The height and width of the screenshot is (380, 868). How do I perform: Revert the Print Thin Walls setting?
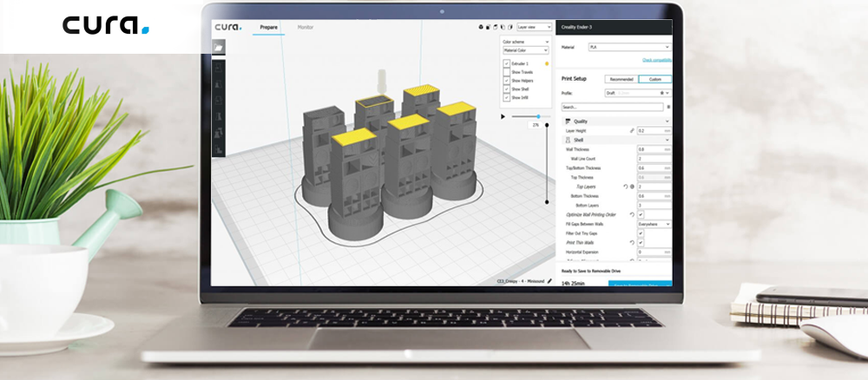(632, 242)
